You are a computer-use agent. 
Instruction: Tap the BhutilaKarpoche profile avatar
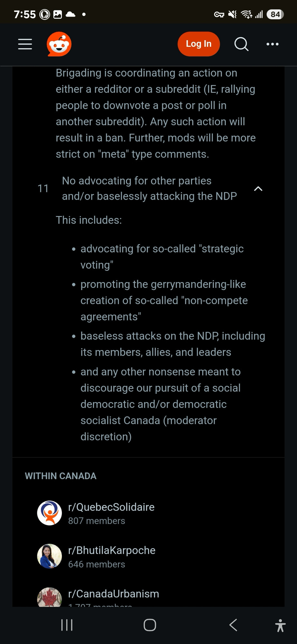50,556
